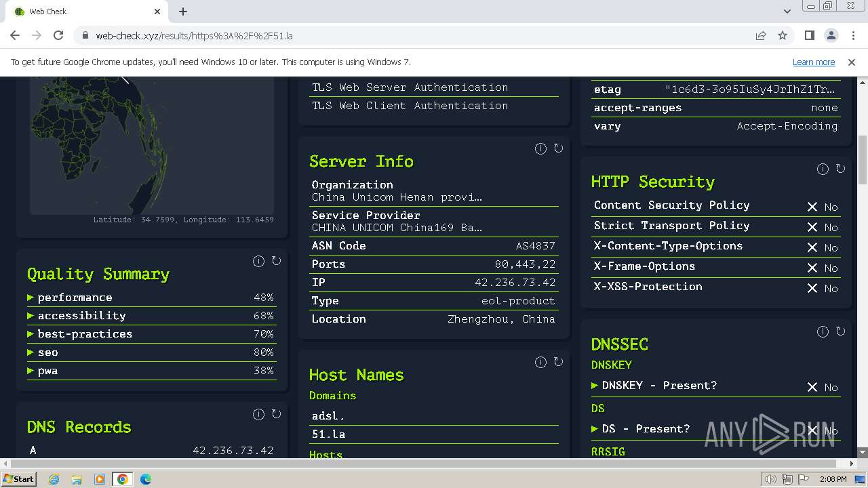Click the X-Frame-Options row
Viewport: 868px width, 488px height.
tap(716, 267)
